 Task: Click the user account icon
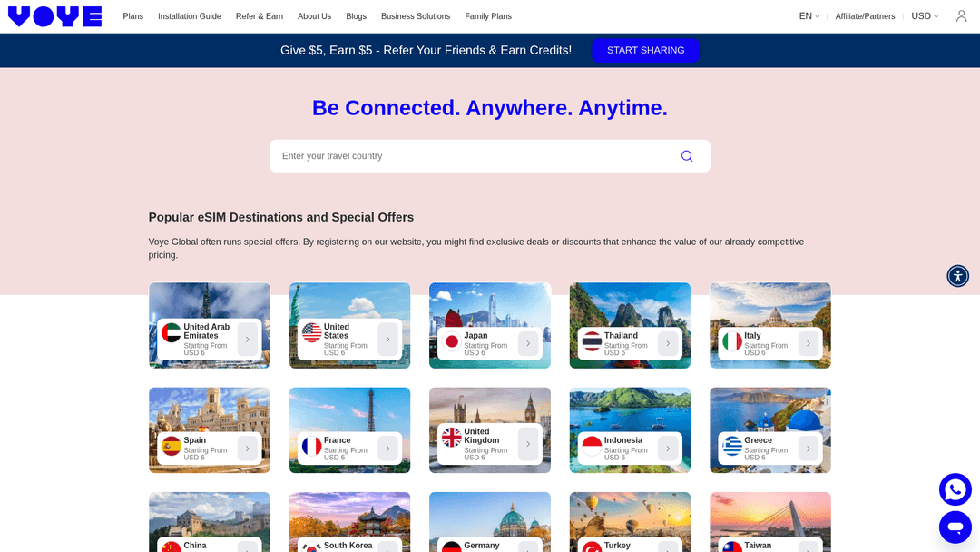[x=961, y=15]
